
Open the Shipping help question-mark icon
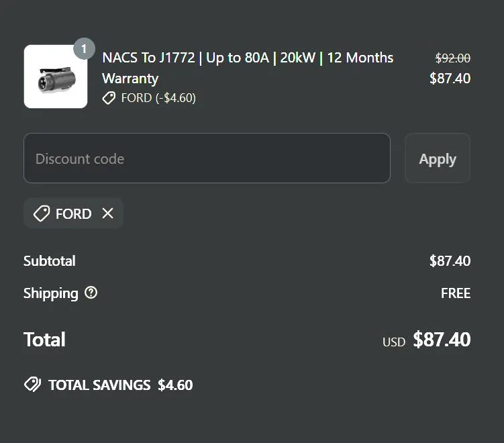pos(91,293)
